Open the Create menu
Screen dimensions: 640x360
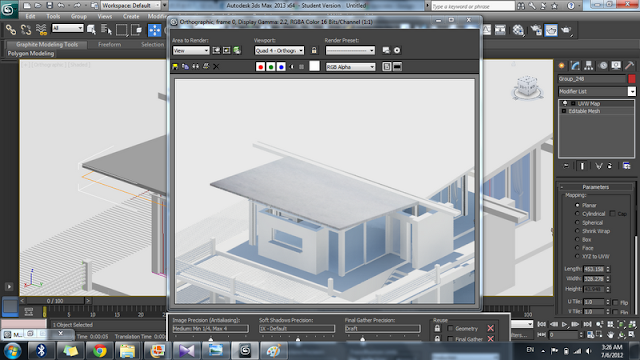[x=131, y=16]
